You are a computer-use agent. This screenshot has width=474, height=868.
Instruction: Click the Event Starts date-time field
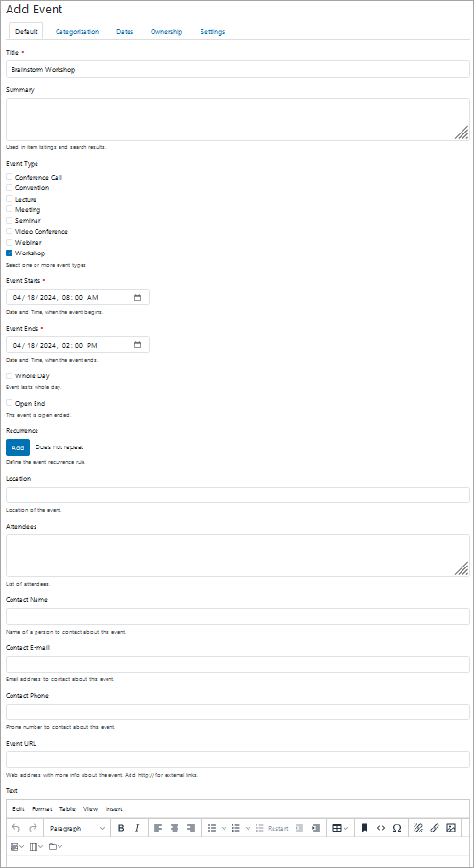[x=78, y=298]
